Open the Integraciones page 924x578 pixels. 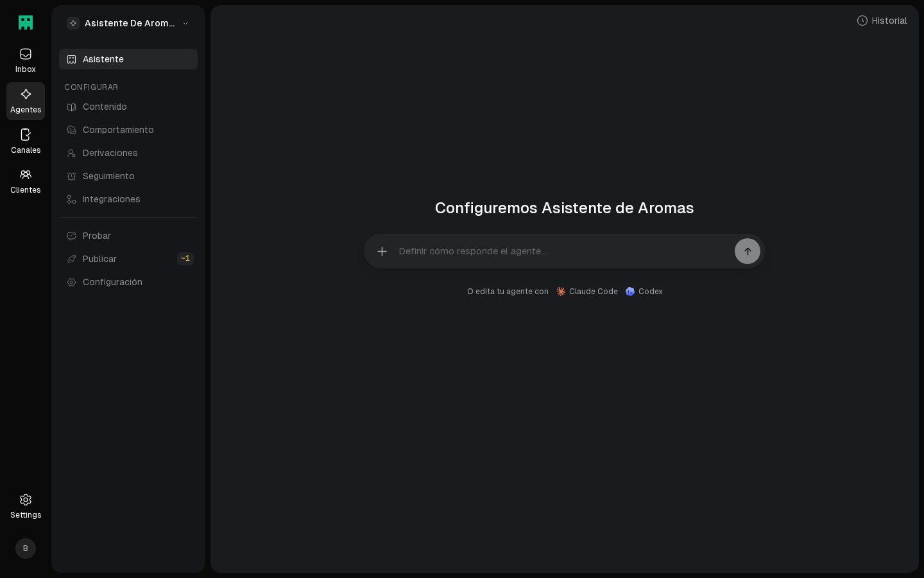[128, 199]
